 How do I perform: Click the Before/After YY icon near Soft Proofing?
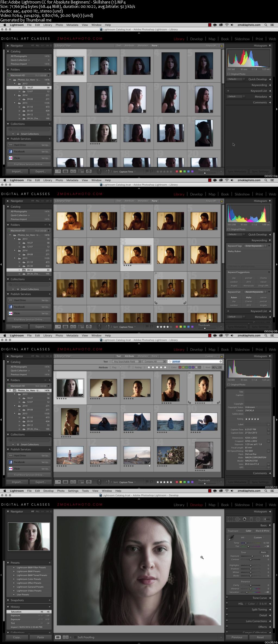point(65,637)
